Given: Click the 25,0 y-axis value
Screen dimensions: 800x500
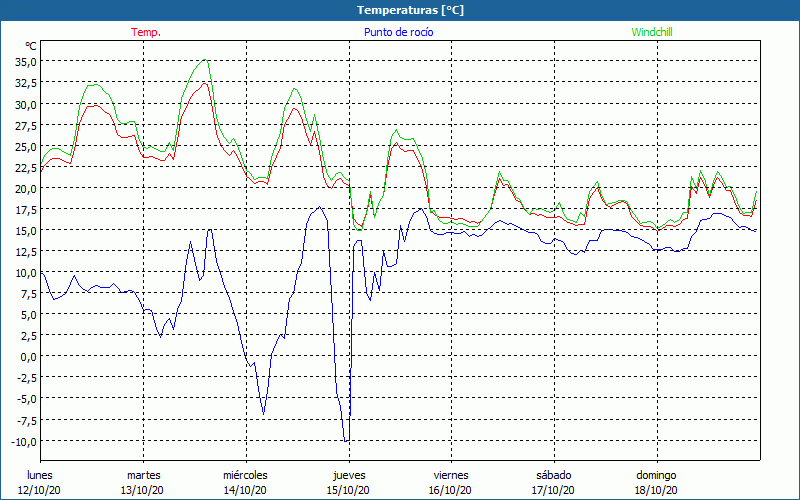Looking at the screenshot, I should pos(25,146).
